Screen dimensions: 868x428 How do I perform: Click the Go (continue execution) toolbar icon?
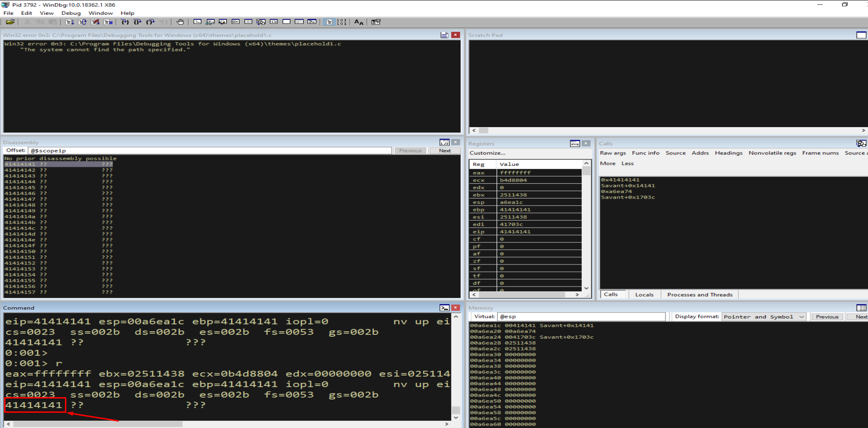70,22
